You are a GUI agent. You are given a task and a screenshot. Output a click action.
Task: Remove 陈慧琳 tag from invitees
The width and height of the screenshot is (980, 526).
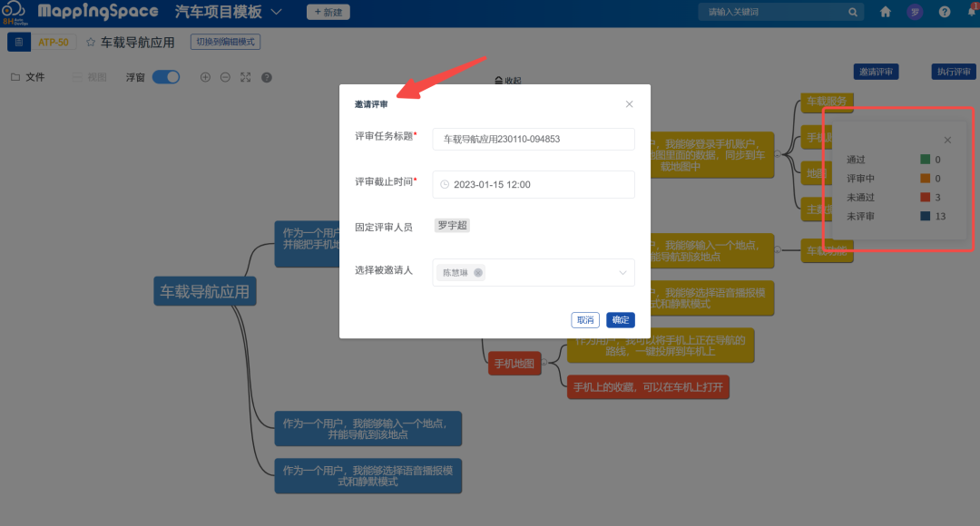pyautogui.click(x=478, y=273)
